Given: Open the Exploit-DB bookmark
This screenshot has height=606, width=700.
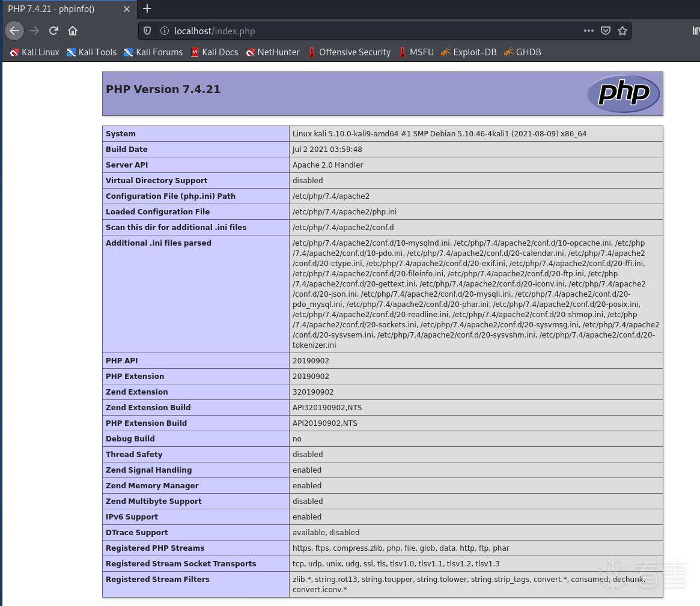Looking at the screenshot, I should coord(469,52).
